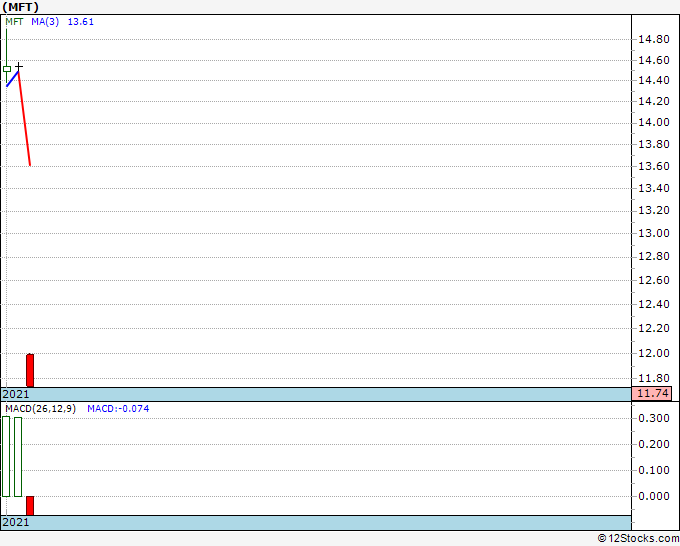Screen dimensions: 680x546
Task: Click the 0.000 MACD axis label
Action: coord(654,496)
